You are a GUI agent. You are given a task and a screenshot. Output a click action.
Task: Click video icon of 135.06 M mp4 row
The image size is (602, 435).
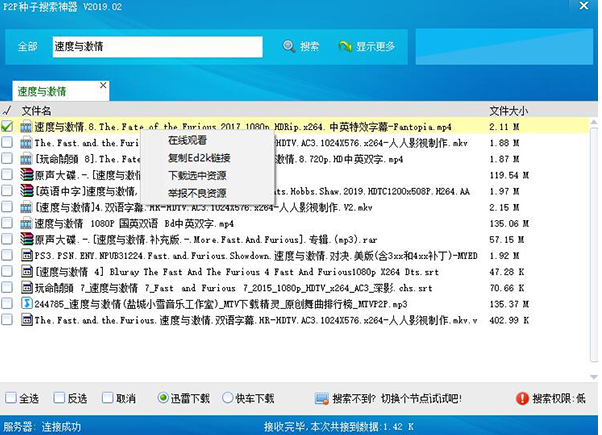click(26, 223)
